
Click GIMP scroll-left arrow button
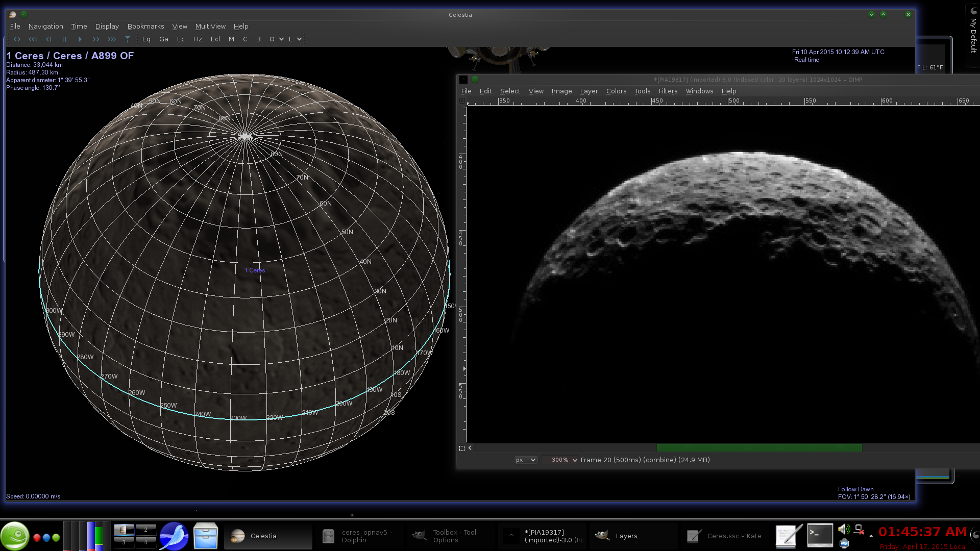(x=470, y=448)
